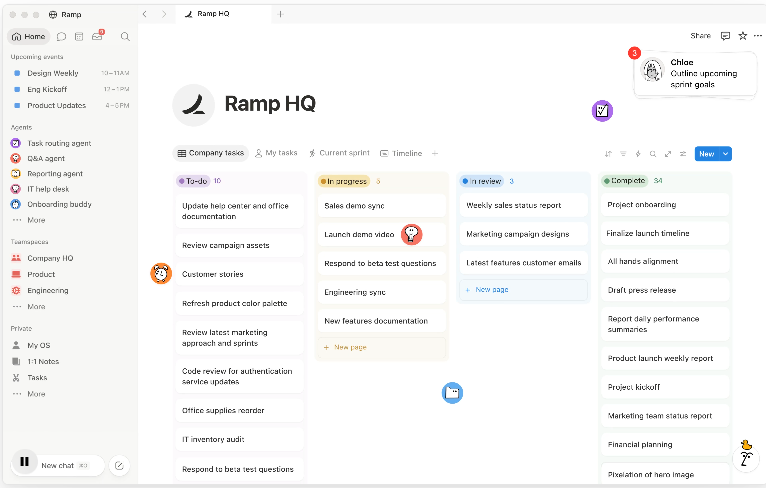The image size is (766, 488).
Task: Add a new view with plus
Action: (435, 153)
